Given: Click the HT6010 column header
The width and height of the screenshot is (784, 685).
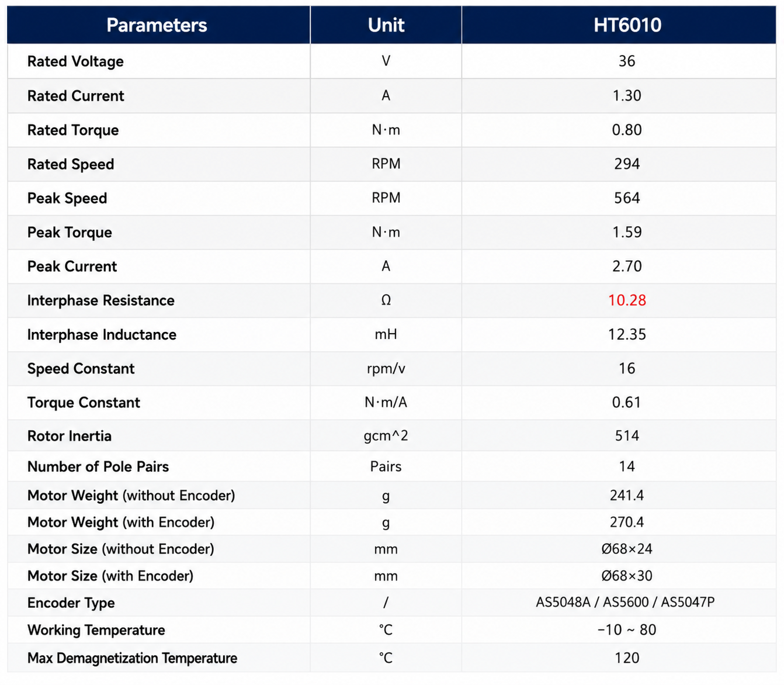Looking at the screenshot, I should pos(627,25).
